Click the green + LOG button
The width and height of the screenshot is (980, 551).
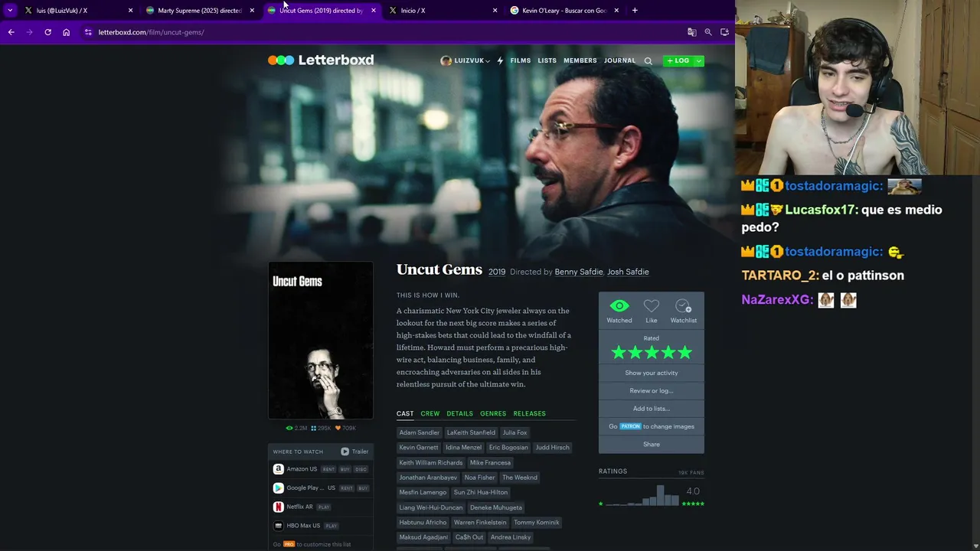[678, 60]
